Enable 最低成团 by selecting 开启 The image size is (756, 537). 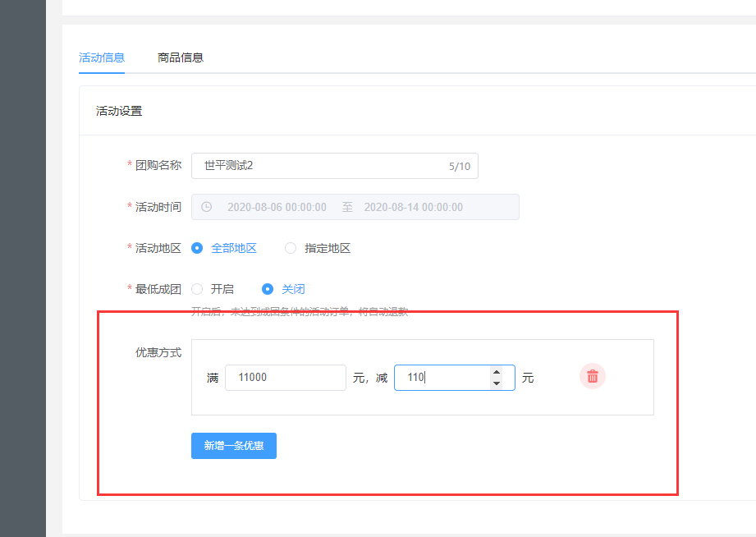pyautogui.click(x=197, y=289)
